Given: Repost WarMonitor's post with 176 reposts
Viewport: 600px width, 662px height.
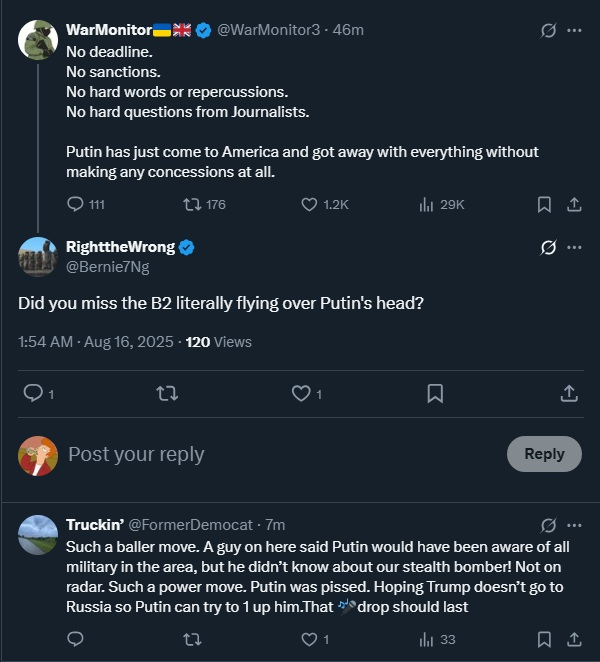Looking at the screenshot, I should click(194, 204).
